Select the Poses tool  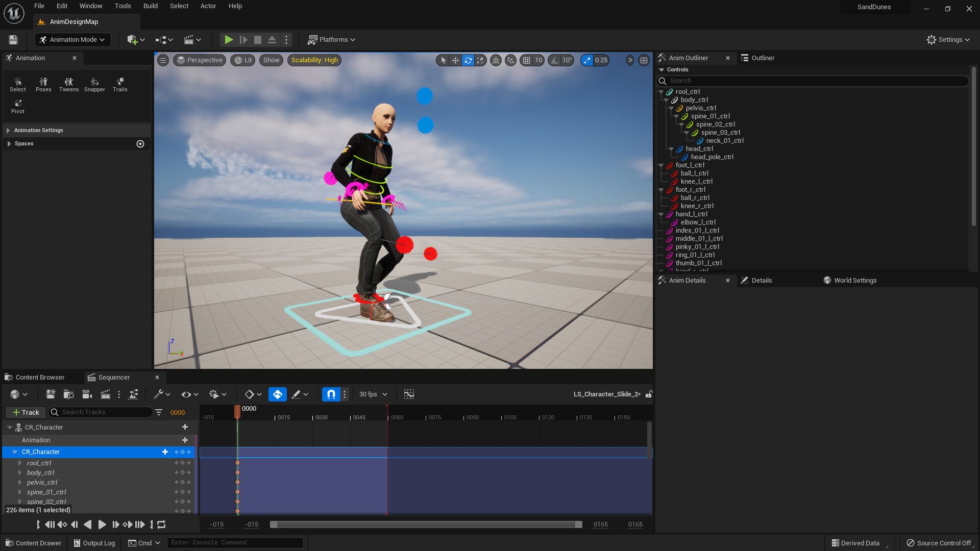click(x=43, y=84)
